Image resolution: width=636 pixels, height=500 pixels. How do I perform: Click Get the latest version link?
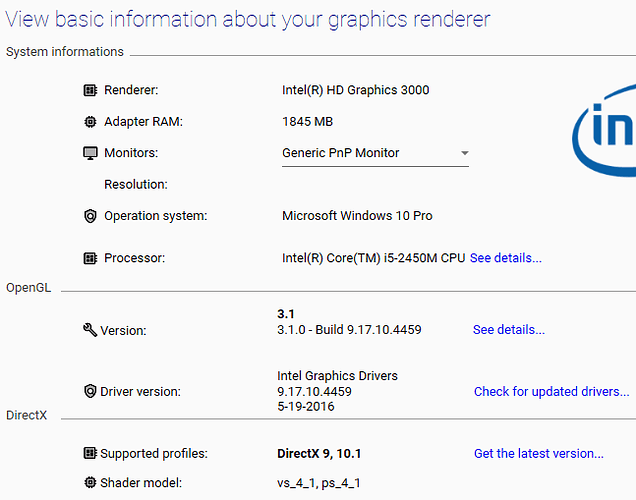(538, 454)
